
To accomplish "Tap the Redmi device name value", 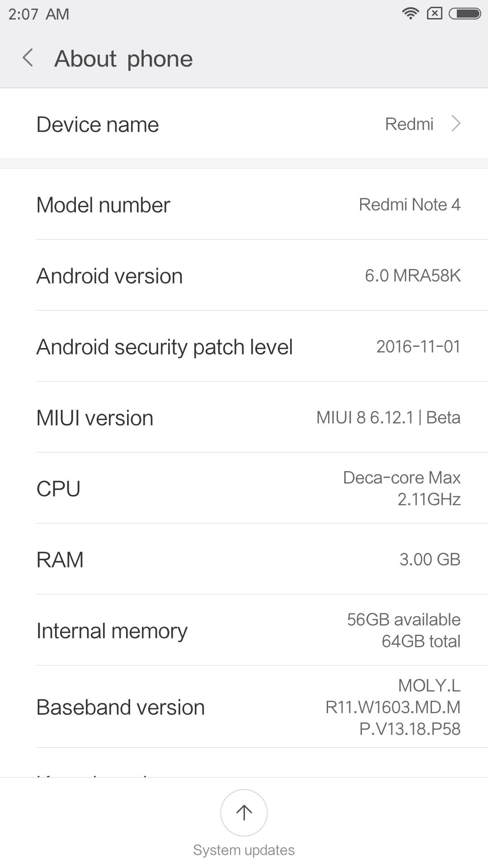I will click(409, 124).
